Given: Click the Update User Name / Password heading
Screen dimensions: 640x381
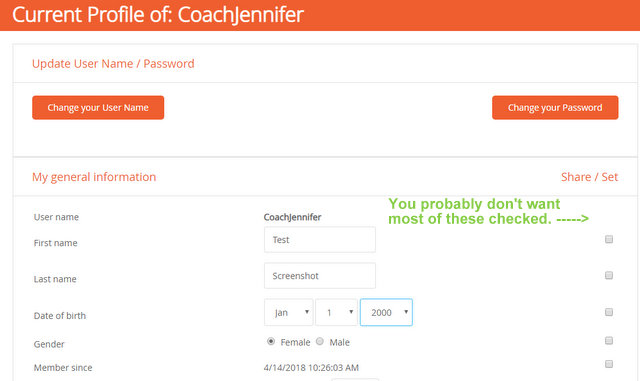Looking at the screenshot, I should [113, 64].
